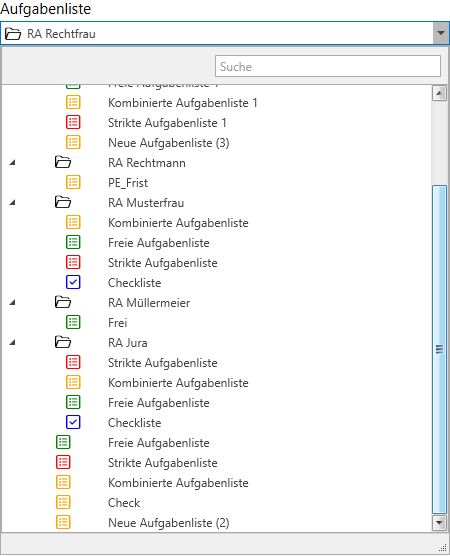
Task: Collapse the RA Musterfrau folder node
Action: [13, 203]
